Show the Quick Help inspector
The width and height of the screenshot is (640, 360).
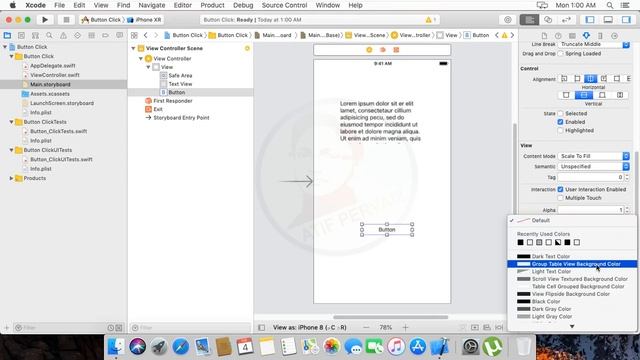558,36
